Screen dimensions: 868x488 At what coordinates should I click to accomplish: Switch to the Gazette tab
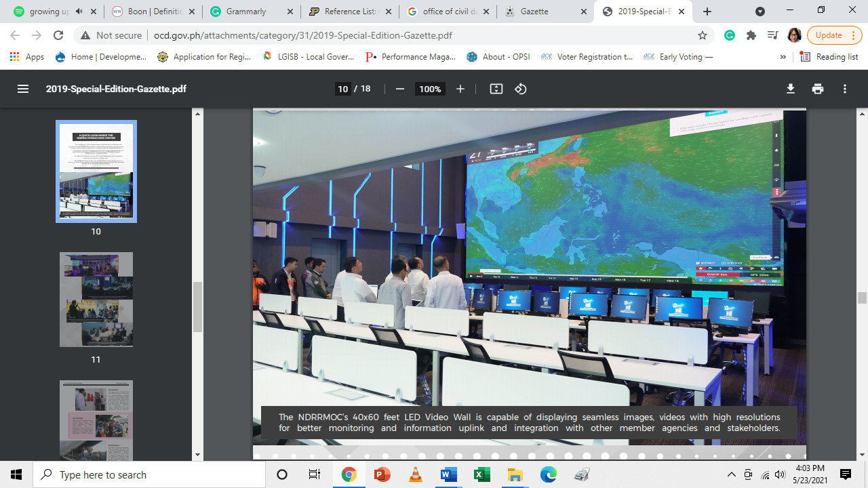[545, 12]
